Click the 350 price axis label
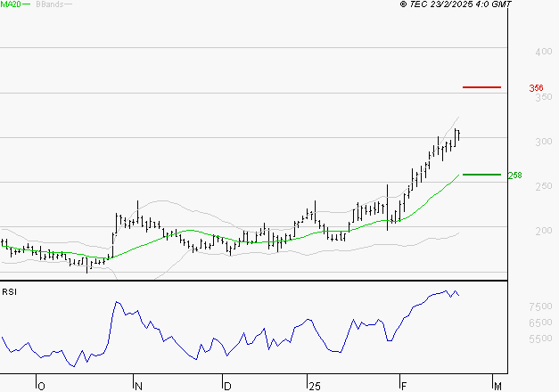The image size is (559, 392). [544, 97]
